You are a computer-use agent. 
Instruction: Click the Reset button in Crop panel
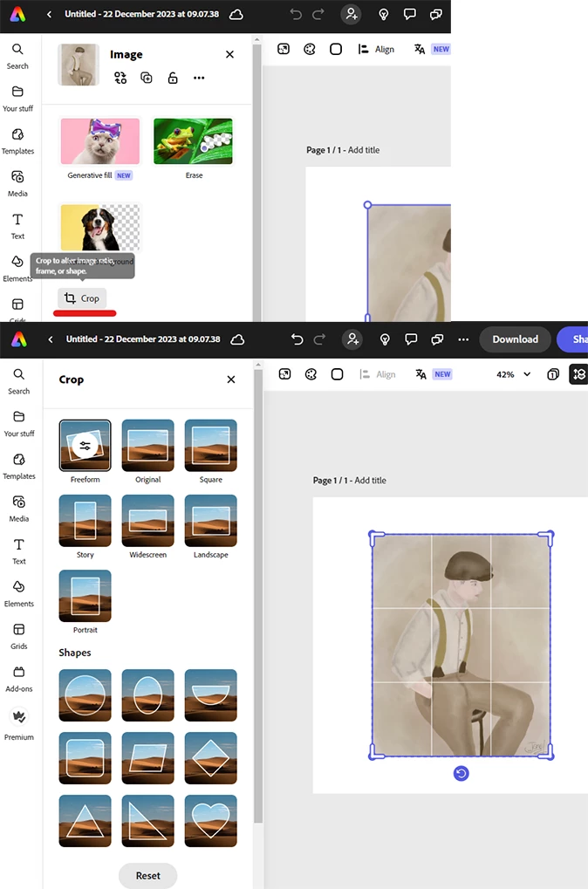148,875
